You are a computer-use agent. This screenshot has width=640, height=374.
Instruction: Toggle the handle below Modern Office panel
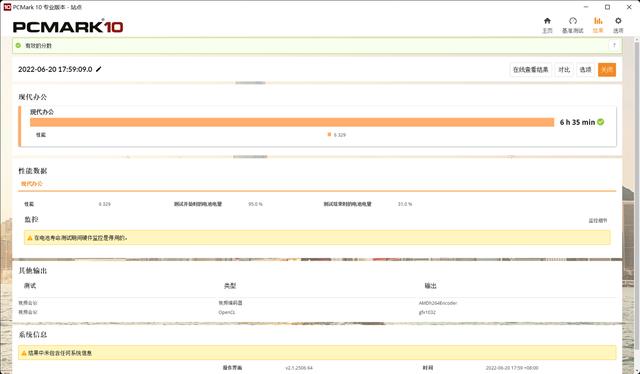pos(250,157)
